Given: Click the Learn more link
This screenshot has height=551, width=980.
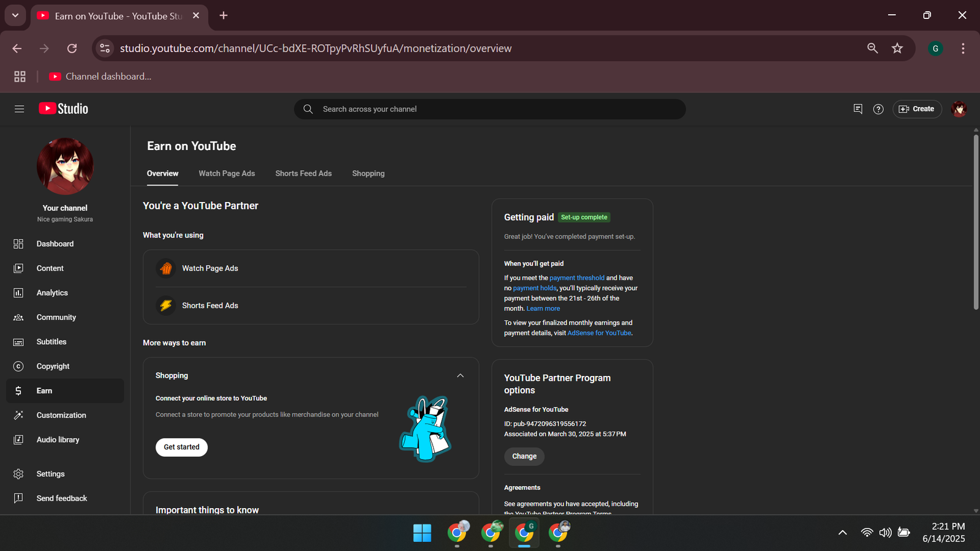Looking at the screenshot, I should pos(543,309).
